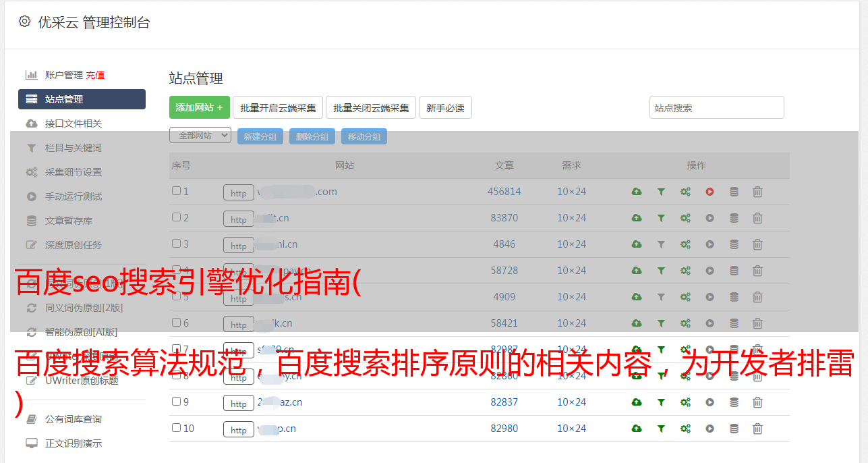Click the green 添加网站 button
The width and height of the screenshot is (868, 463).
[199, 107]
